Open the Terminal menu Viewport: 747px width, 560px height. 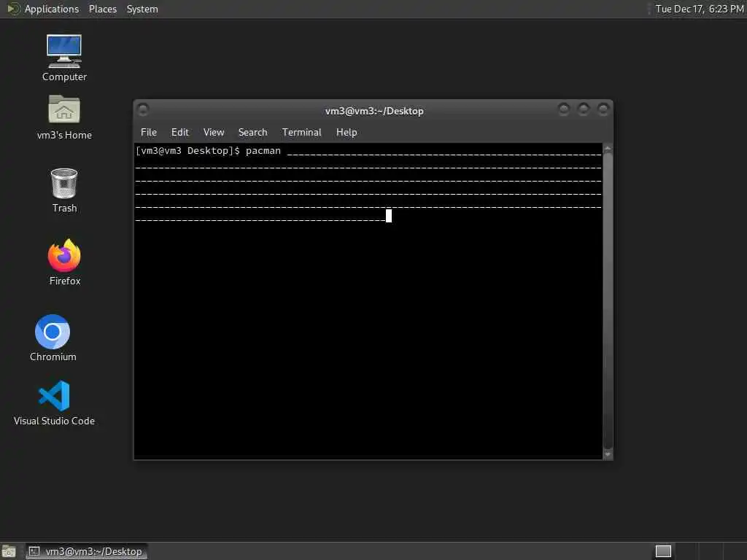point(301,133)
